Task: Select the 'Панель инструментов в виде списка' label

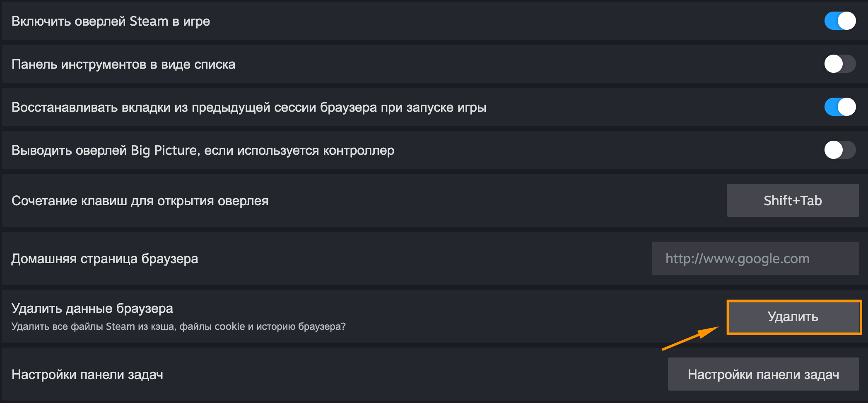Action: point(123,64)
